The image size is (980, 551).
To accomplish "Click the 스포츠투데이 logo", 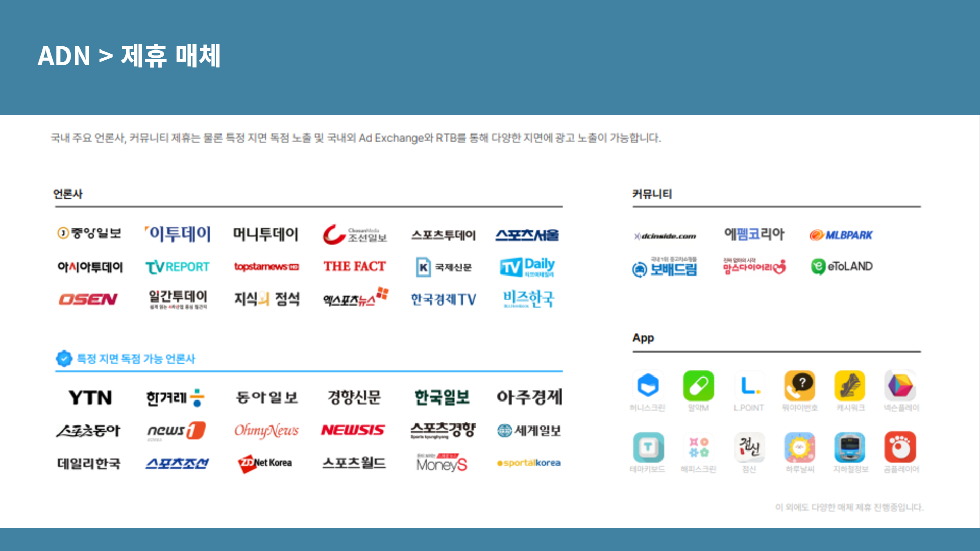I will point(444,235).
